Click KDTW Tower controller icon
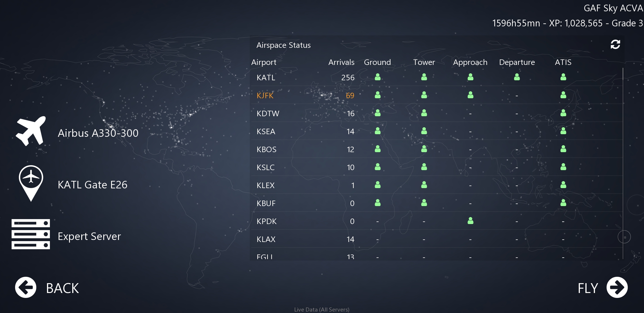Viewport: 644px width, 313px height. tap(424, 113)
